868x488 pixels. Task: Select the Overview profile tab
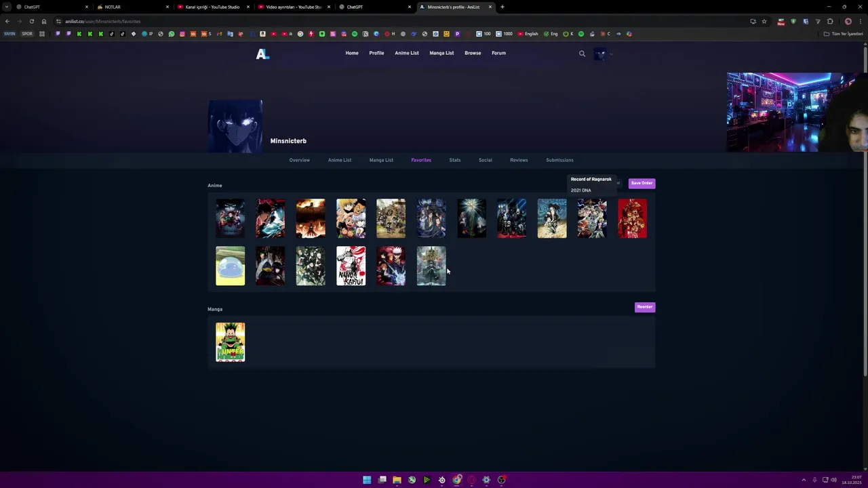[x=299, y=160]
